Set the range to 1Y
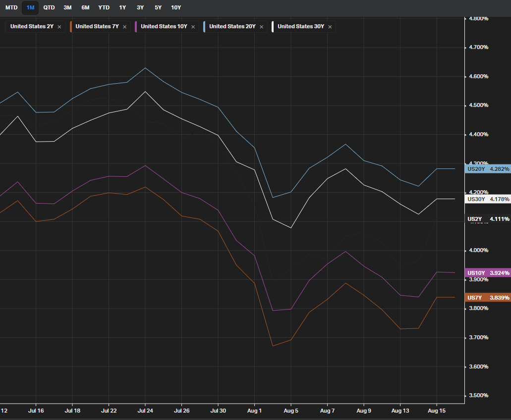The height and width of the screenshot is (420, 511). point(122,7)
